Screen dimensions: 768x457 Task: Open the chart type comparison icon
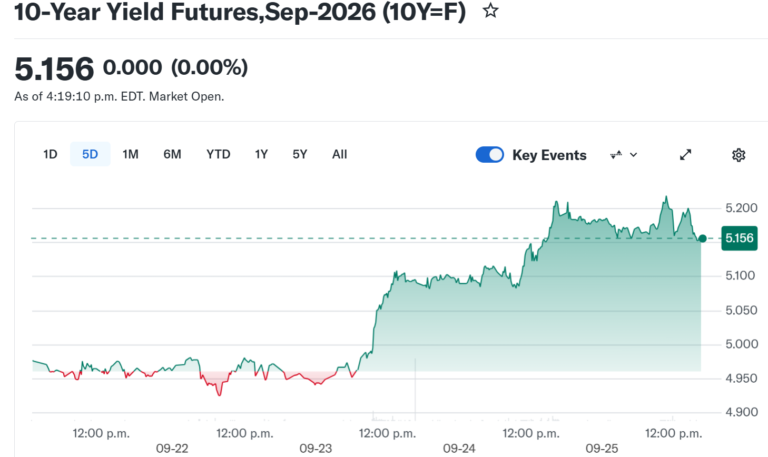click(x=616, y=155)
